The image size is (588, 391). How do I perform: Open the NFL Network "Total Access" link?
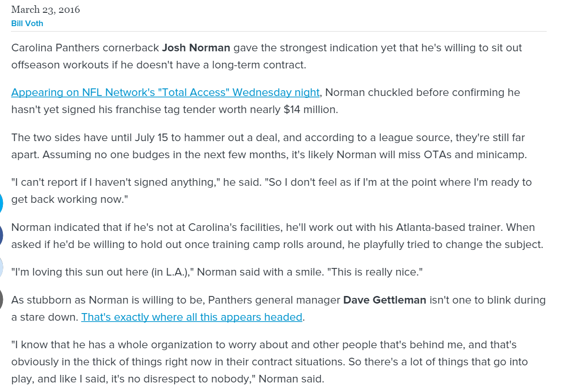[x=165, y=92]
